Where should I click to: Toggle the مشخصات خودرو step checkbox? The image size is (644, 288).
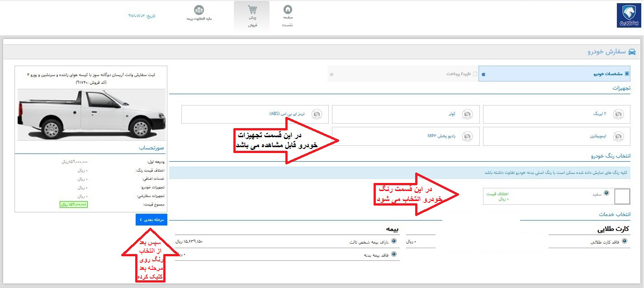tap(627, 73)
